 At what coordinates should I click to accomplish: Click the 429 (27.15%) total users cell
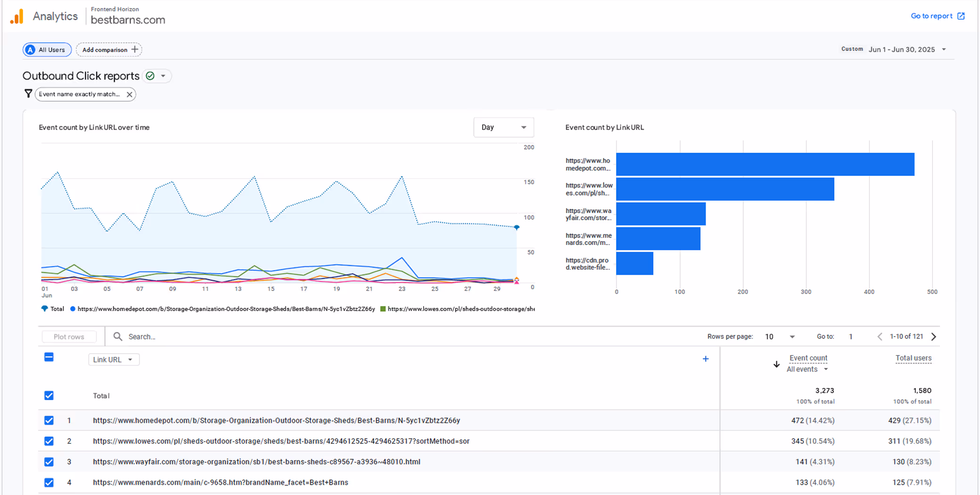click(910, 421)
